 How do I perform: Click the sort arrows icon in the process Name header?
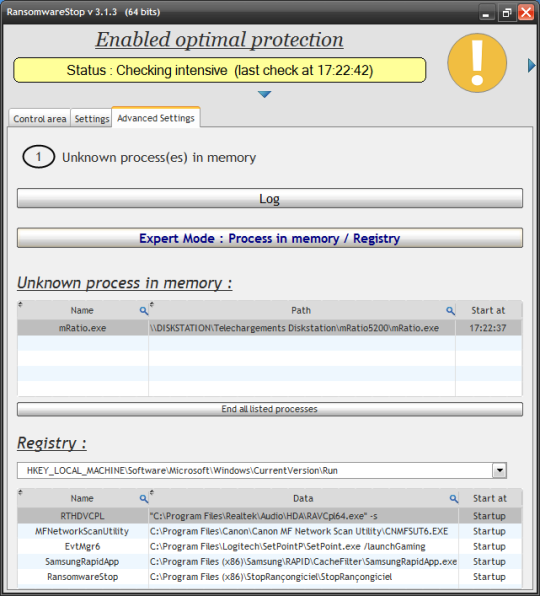tap(21, 304)
